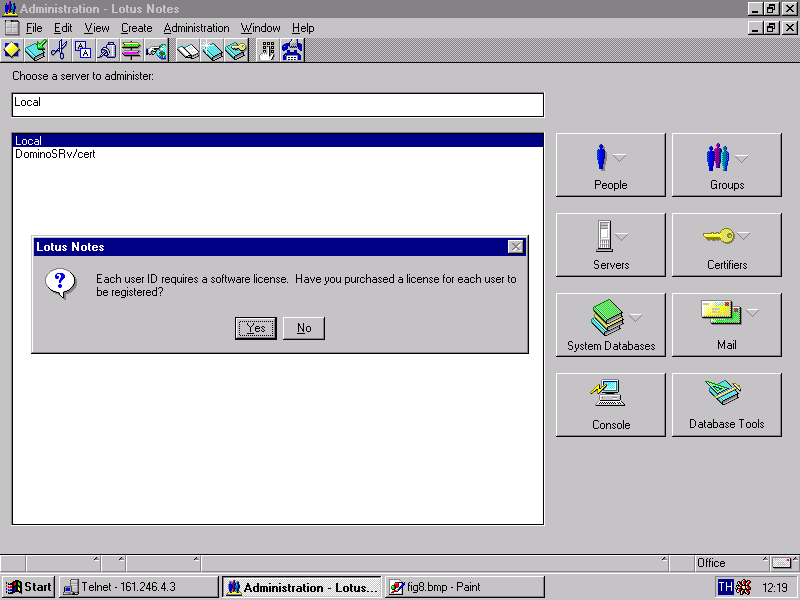Click the yellow diamond properties toolbar icon
This screenshot has width=800, height=600.
pyautogui.click(x=12, y=51)
